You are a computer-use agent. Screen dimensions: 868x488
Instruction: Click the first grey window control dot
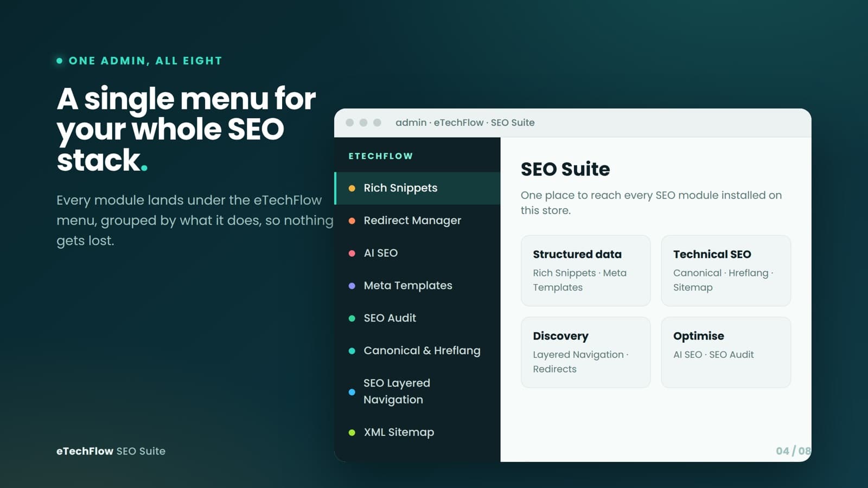(x=350, y=123)
